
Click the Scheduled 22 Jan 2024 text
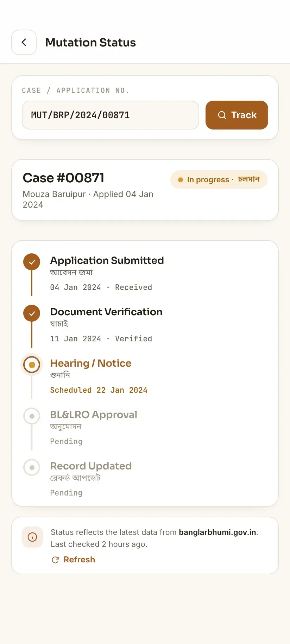tap(99, 390)
